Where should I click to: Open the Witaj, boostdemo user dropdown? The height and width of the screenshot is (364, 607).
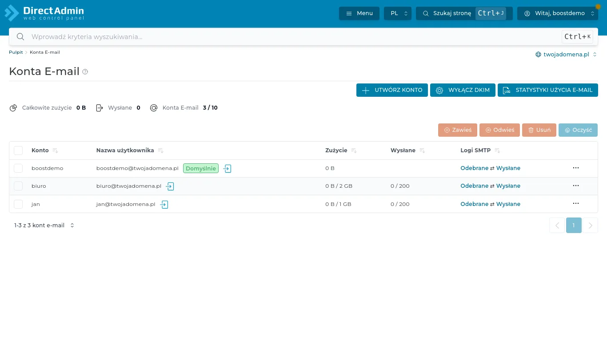(558, 13)
